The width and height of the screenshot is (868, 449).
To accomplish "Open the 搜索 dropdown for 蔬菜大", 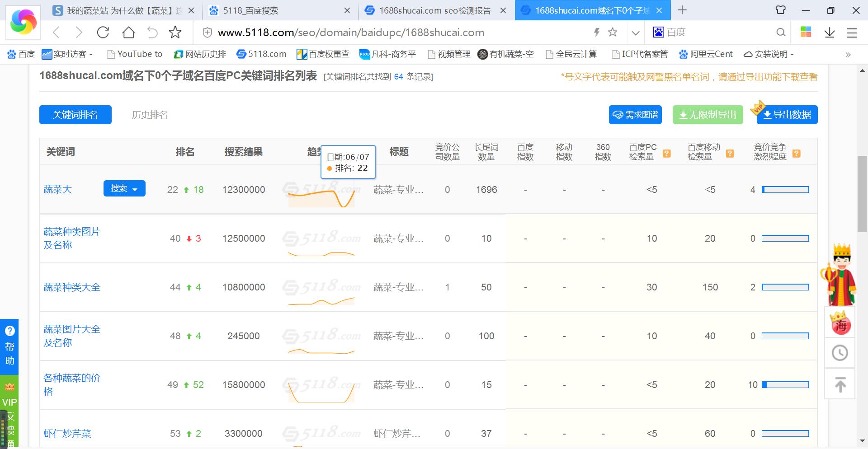I will tap(124, 188).
